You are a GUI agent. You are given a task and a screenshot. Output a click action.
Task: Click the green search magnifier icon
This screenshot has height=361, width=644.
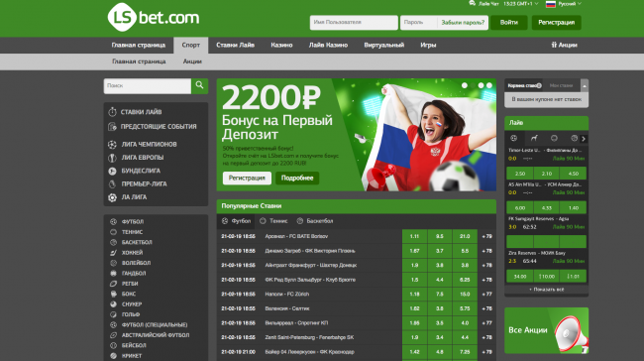click(199, 85)
